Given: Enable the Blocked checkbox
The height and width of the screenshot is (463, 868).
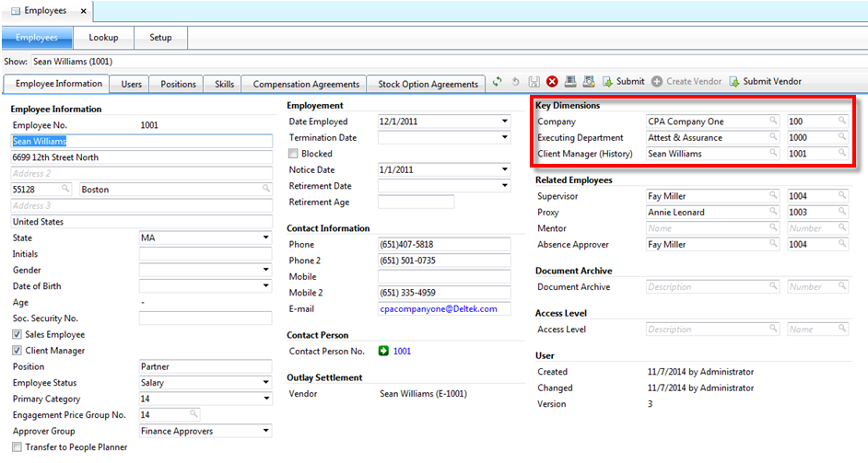Looking at the screenshot, I should pyautogui.click(x=294, y=154).
